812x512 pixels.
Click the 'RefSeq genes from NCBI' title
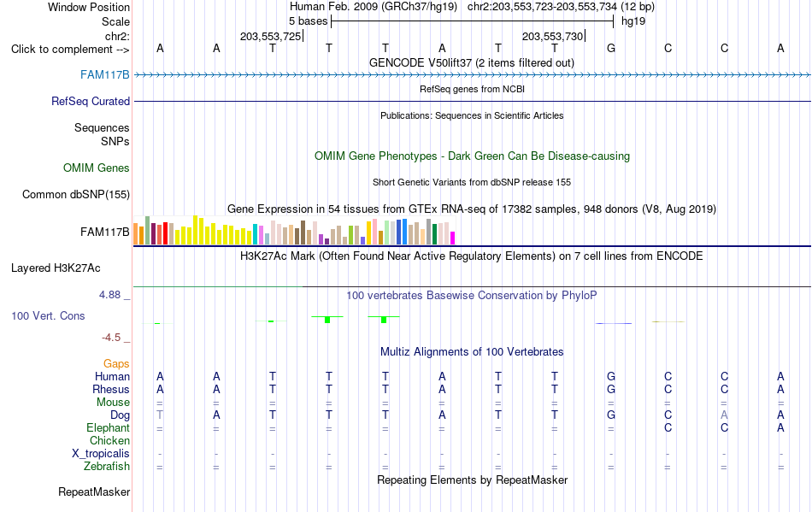tap(473, 89)
